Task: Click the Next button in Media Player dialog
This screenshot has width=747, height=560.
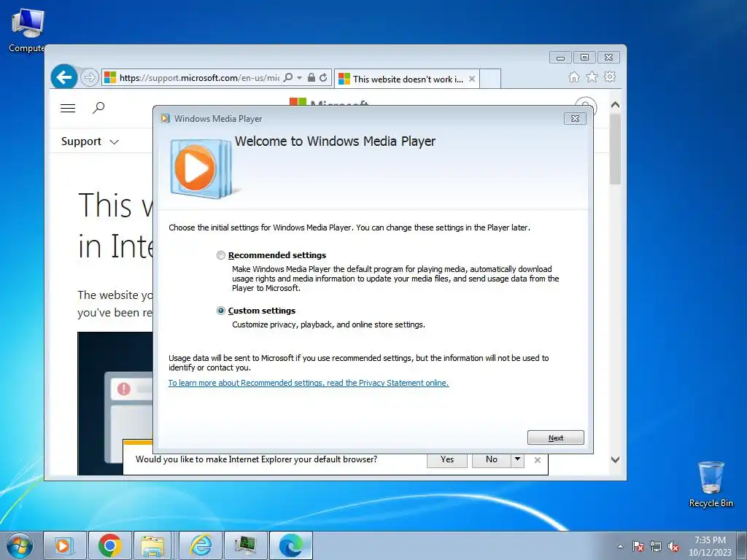Action: 555,437
